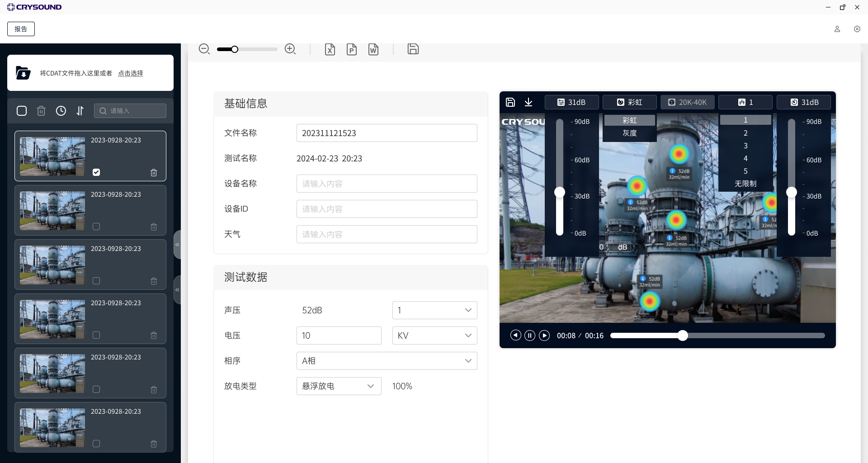The image size is (868, 463).
Task: Export the report as PDF
Action: tap(352, 49)
